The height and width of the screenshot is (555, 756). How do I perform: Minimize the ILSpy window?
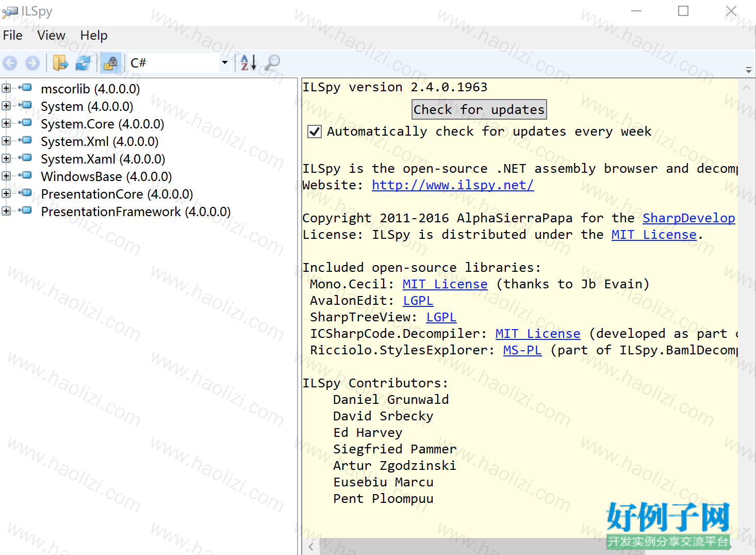coord(636,11)
